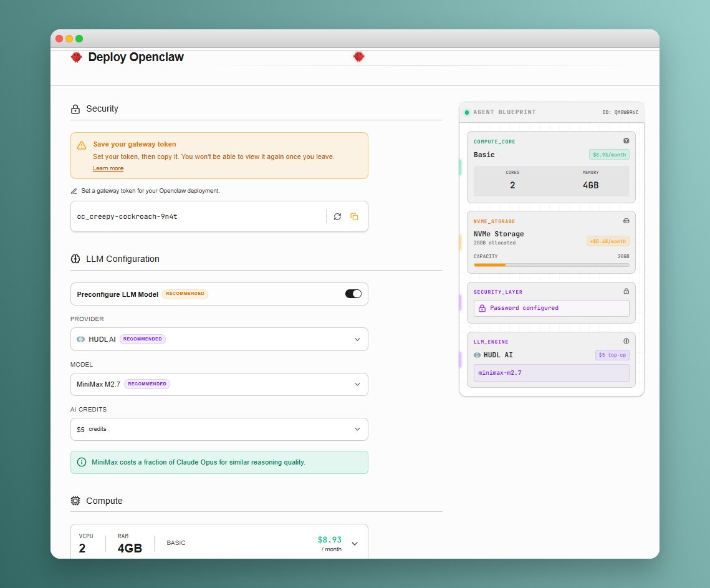Open the Learn more link in token warning
710x588 pixels.
(108, 168)
